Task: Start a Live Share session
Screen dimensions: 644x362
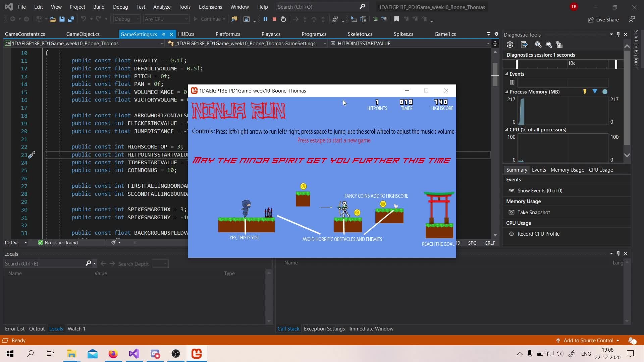Action: click(x=603, y=20)
